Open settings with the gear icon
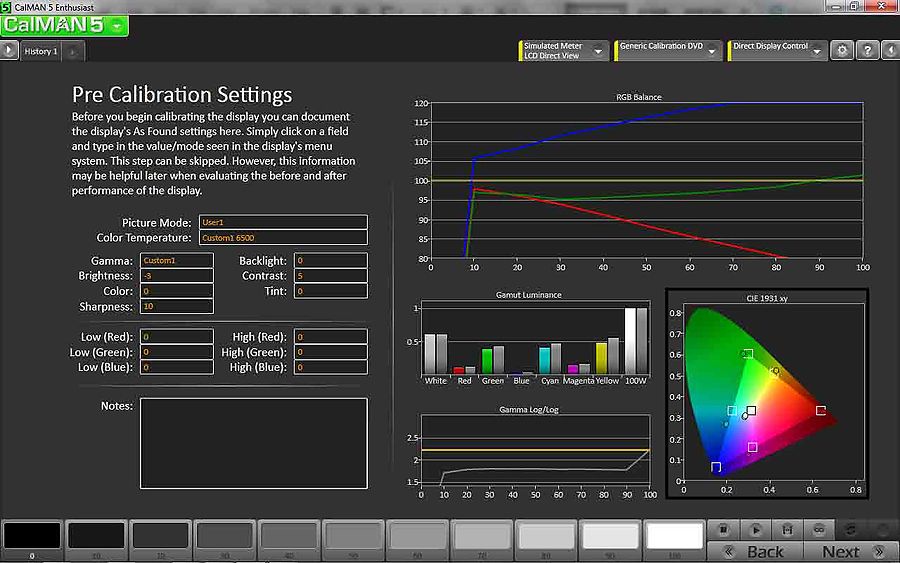Viewport: 900px width, 563px height. [x=843, y=51]
